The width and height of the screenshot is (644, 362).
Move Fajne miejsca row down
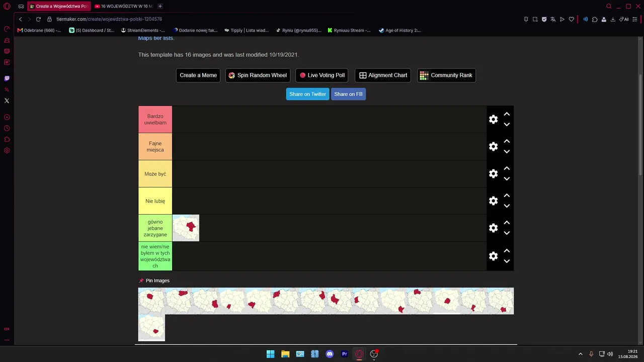507,151
